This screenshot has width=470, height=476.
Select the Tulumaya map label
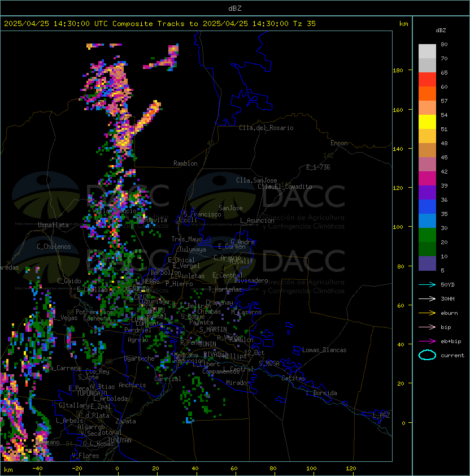tap(193, 249)
